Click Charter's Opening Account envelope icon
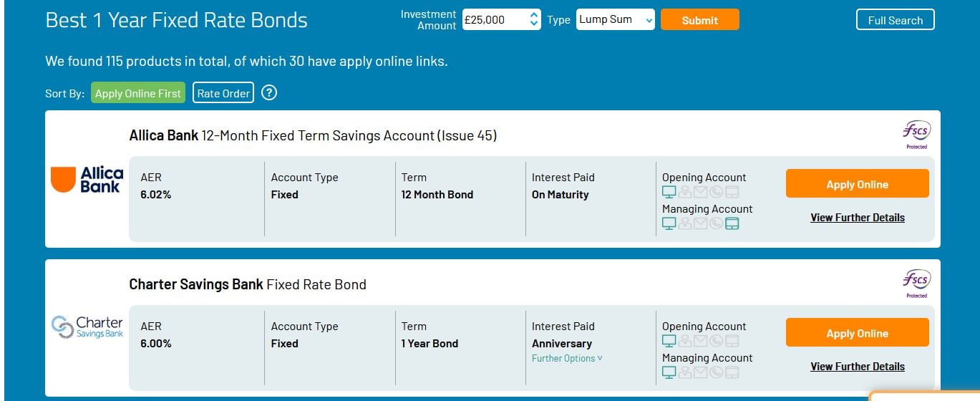This screenshot has width=980, height=401. [x=700, y=341]
